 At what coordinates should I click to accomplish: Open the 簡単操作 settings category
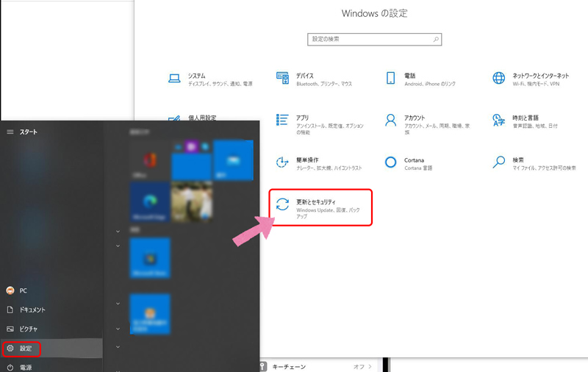pyautogui.click(x=319, y=163)
